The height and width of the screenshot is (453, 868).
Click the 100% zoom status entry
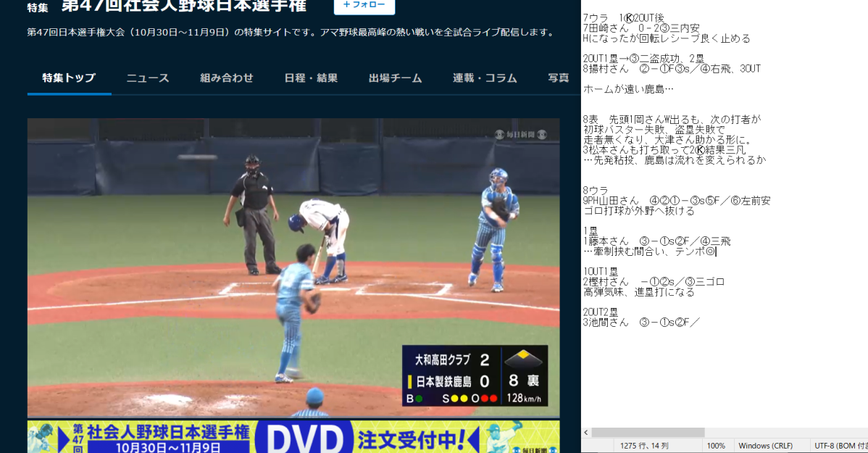pos(716,446)
